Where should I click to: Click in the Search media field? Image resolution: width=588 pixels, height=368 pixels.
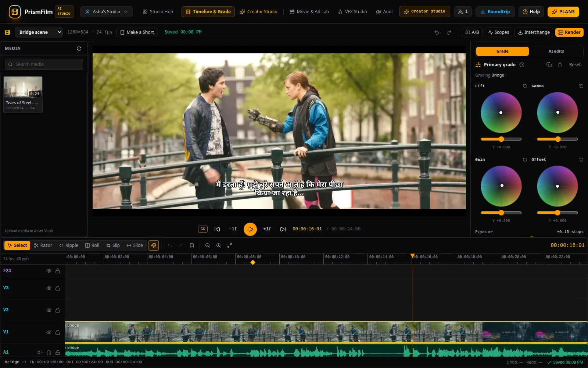point(44,64)
